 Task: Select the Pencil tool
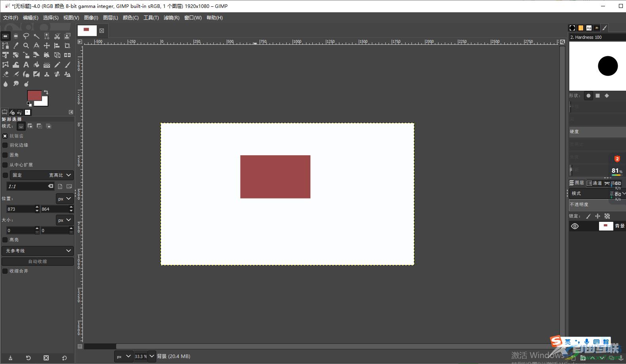click(x=57, y=65)
